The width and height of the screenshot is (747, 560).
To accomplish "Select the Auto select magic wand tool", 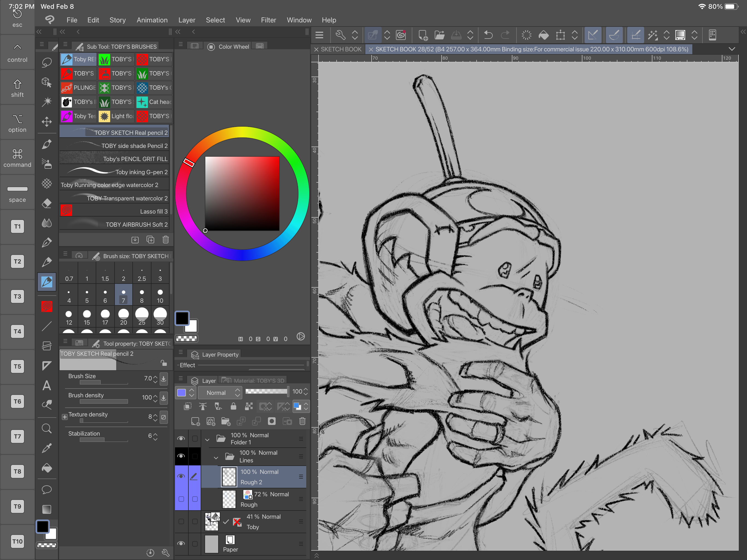I will tap(46, 102).
